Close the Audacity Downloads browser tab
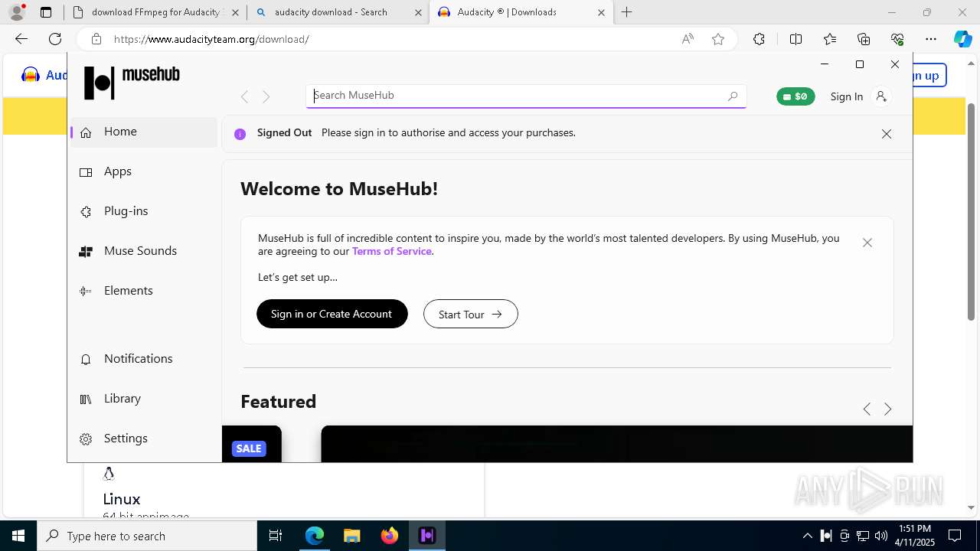The width and height of the screenshot is (980, 551). tap(601, 12)
